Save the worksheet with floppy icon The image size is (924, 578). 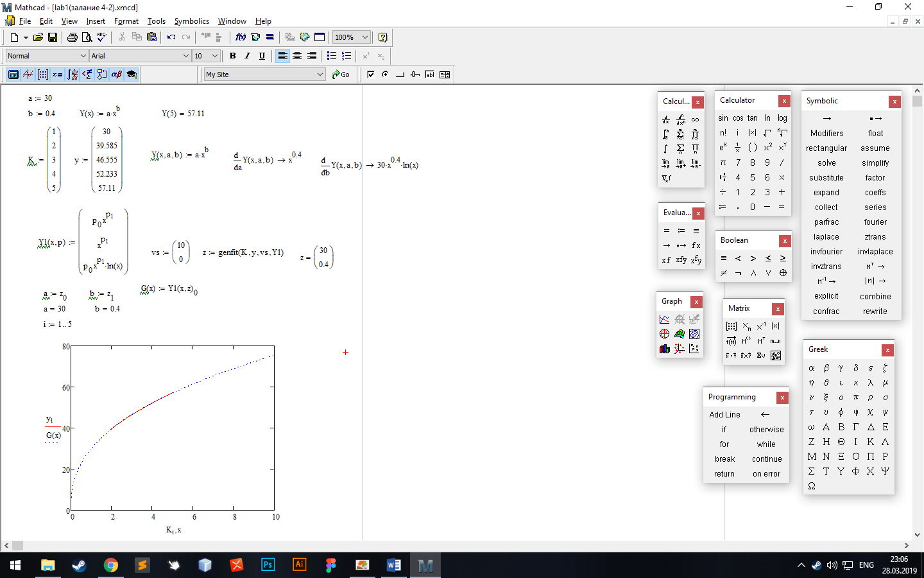click(53, 37)
